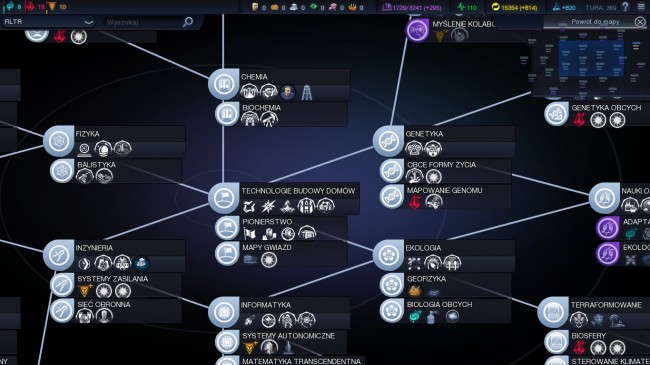Select the Sieć Obronna technology
Viewport: 650px width, 365px height.
pos(116,311)
